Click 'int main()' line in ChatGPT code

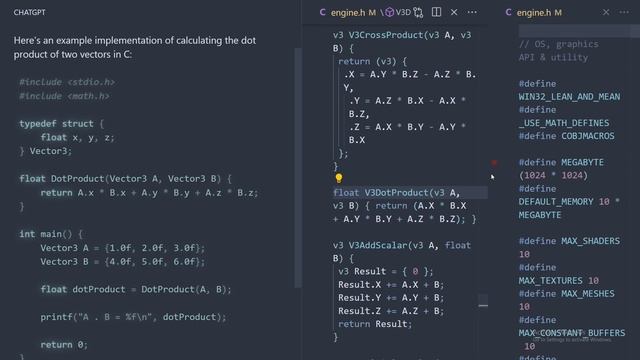pos(51,234)
